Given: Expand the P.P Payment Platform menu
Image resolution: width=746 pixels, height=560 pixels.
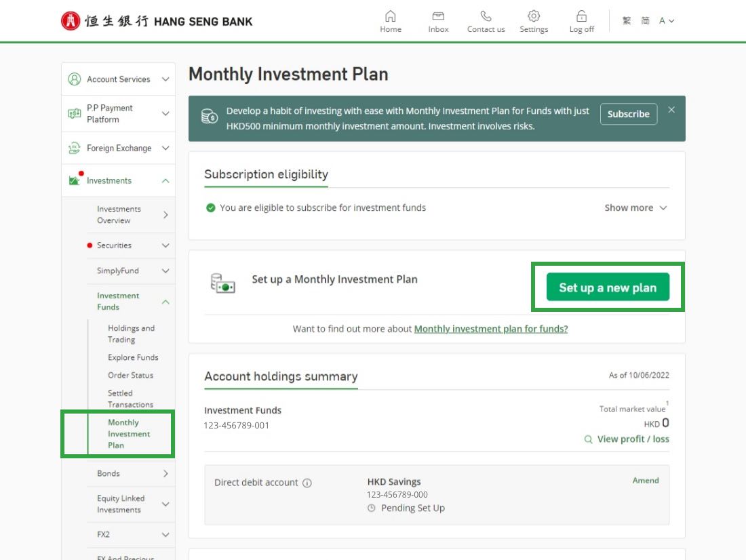Looking at the screenshot, I should click(x=165, y=113).
